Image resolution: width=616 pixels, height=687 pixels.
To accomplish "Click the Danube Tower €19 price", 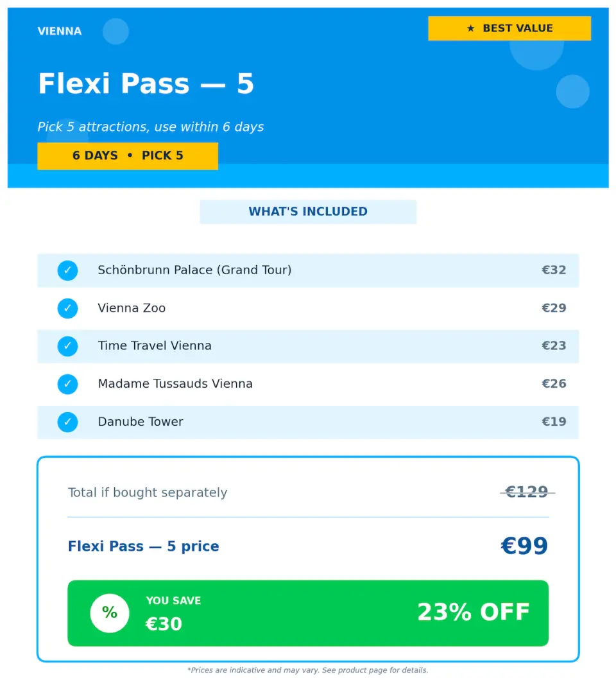I will tap(553, 421).
